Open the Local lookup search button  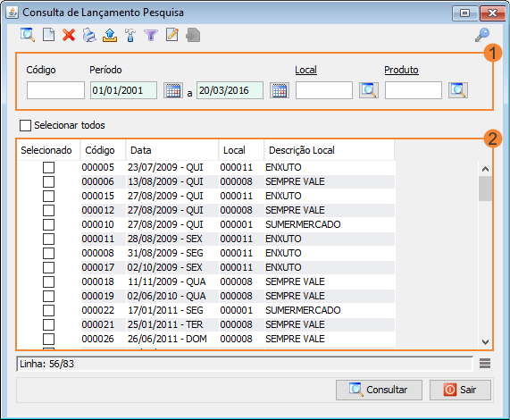(x=369, y=90)
